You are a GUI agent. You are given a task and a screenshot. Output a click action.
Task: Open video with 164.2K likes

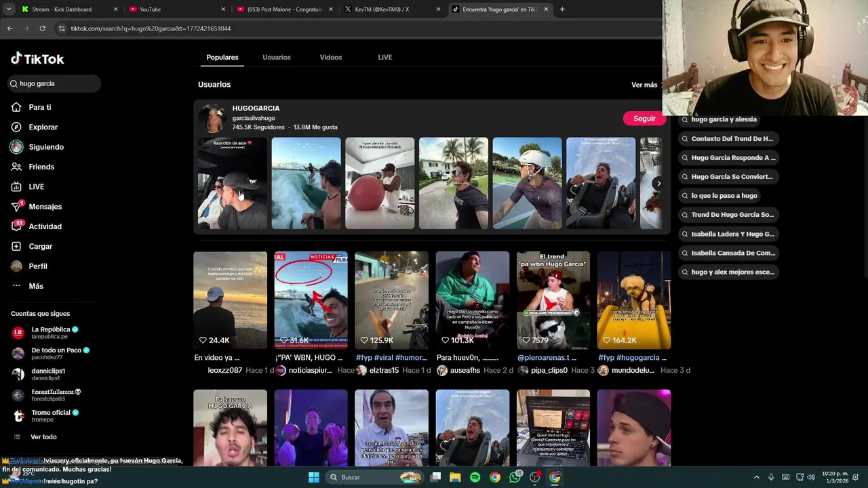[x=633, y=300]
